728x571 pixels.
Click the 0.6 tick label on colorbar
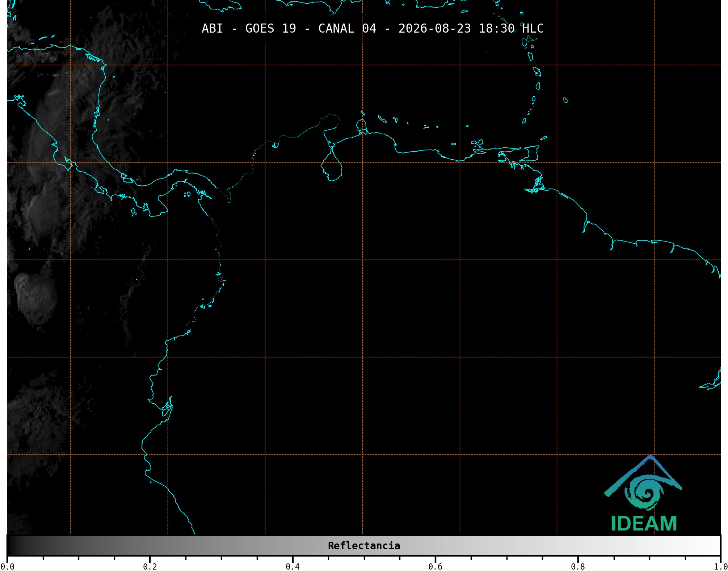tap(435, 567)
